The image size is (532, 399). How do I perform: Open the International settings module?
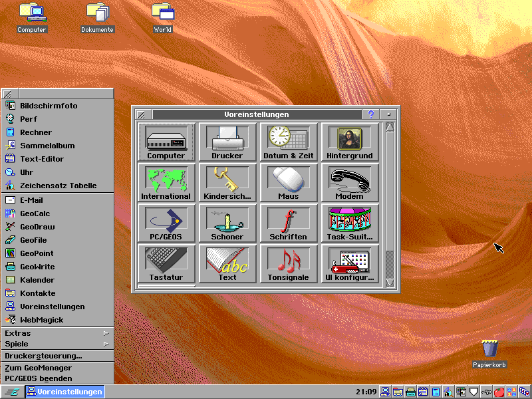166,182
